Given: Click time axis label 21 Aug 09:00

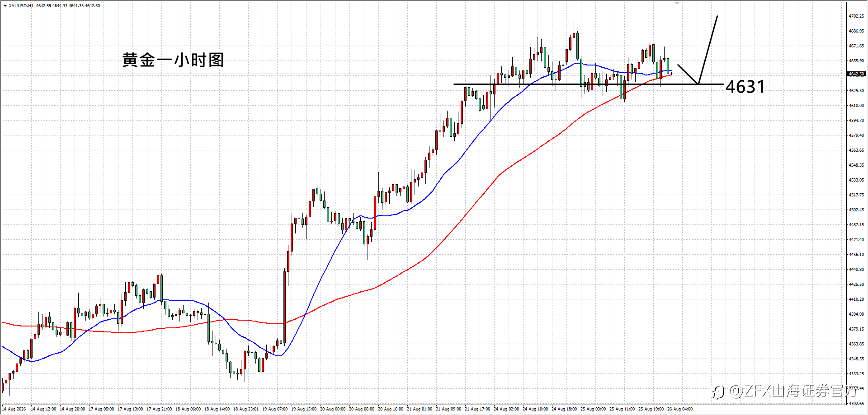Looking at the screenshot, I should pyautogui.click(x=448, y=410).
